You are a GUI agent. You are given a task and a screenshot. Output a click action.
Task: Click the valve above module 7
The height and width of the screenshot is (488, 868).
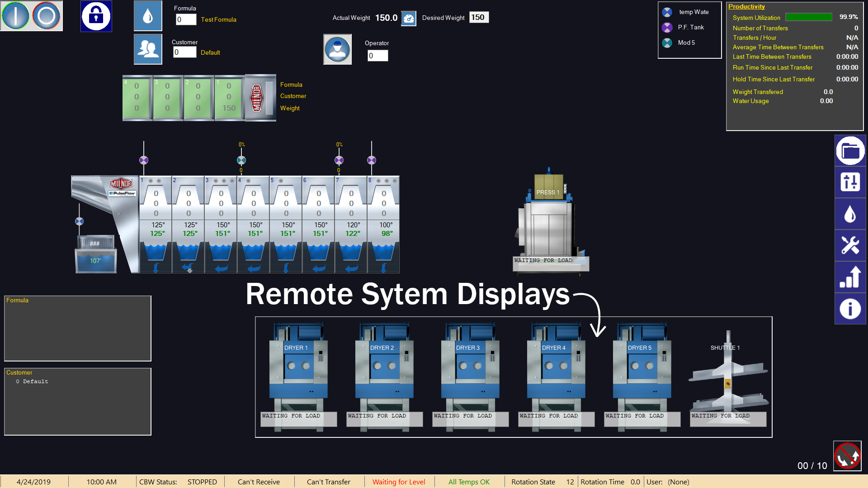[339, 160]
